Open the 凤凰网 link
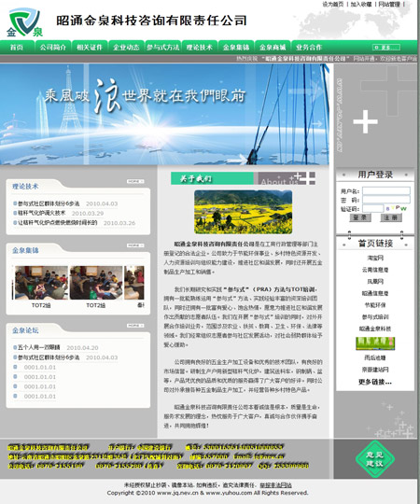The image size is (420, 504). click(x=375, y=282)
